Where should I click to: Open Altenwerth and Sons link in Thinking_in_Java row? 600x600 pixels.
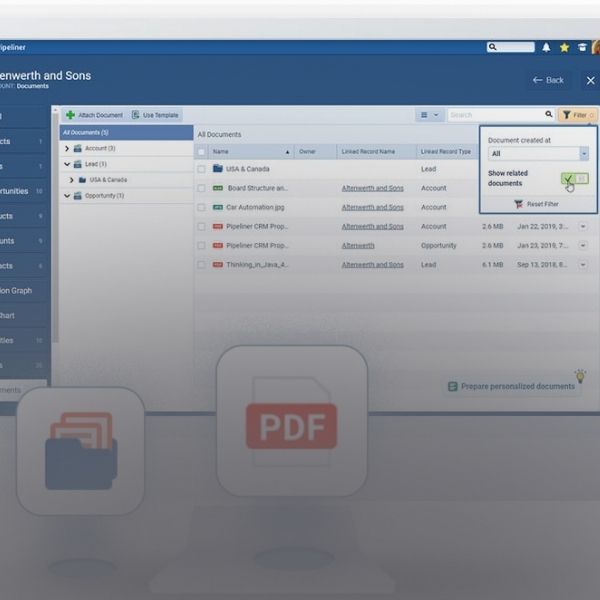pos(372,265)
